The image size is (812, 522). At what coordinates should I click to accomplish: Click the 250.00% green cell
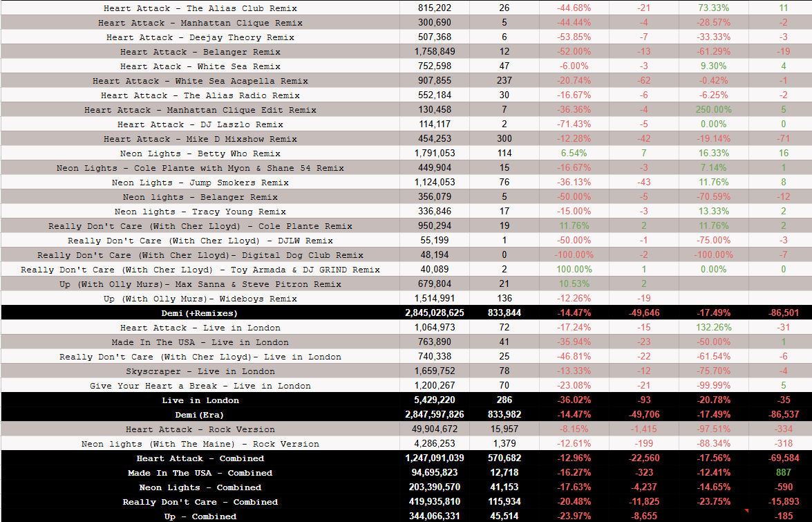714,110
